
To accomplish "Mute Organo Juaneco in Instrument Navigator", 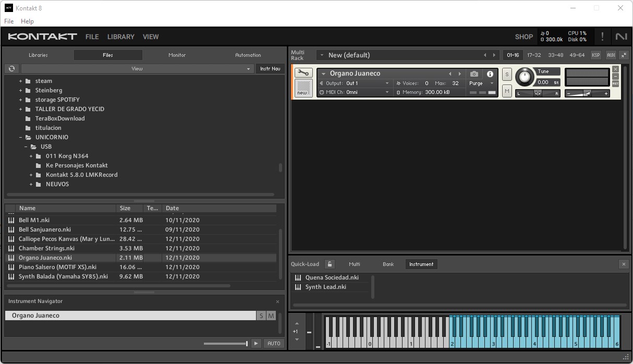I will point(271,316).
